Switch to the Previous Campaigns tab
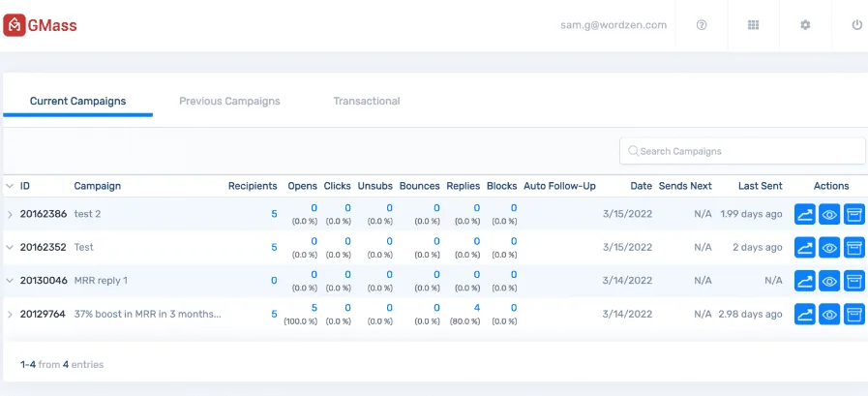This screenshot has width=868, height=396. pos(229,101)
